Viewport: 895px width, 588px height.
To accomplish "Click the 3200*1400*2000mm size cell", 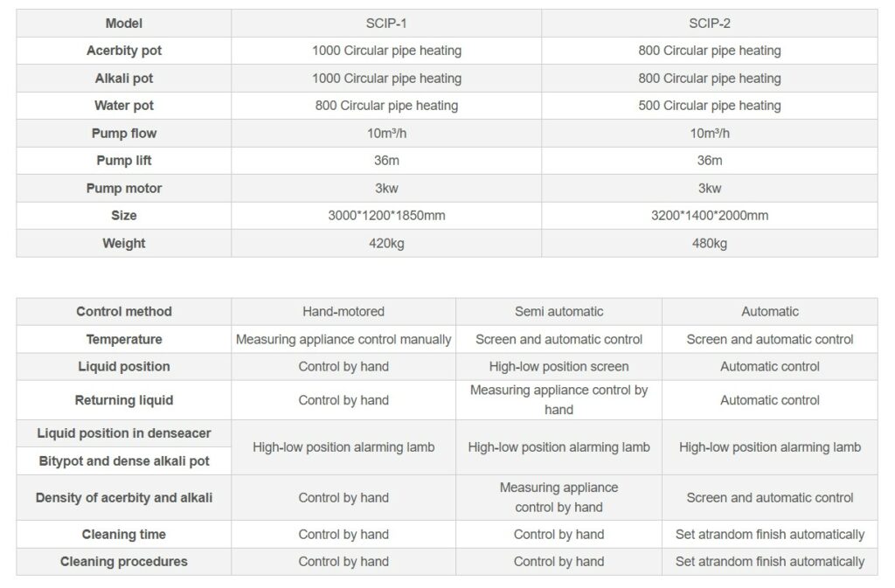I will [710, 216].
